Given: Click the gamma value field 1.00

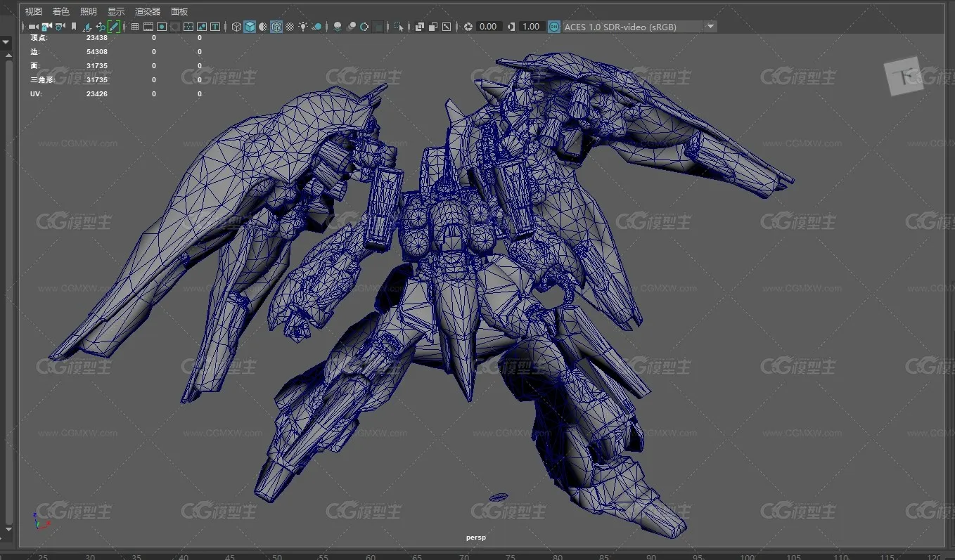Looking at the screenshot, I should pyautogui.click(x=531, y=27).
